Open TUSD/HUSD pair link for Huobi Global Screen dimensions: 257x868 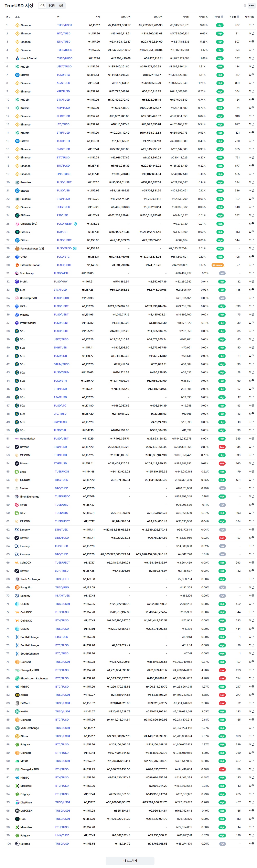(65, 58)
